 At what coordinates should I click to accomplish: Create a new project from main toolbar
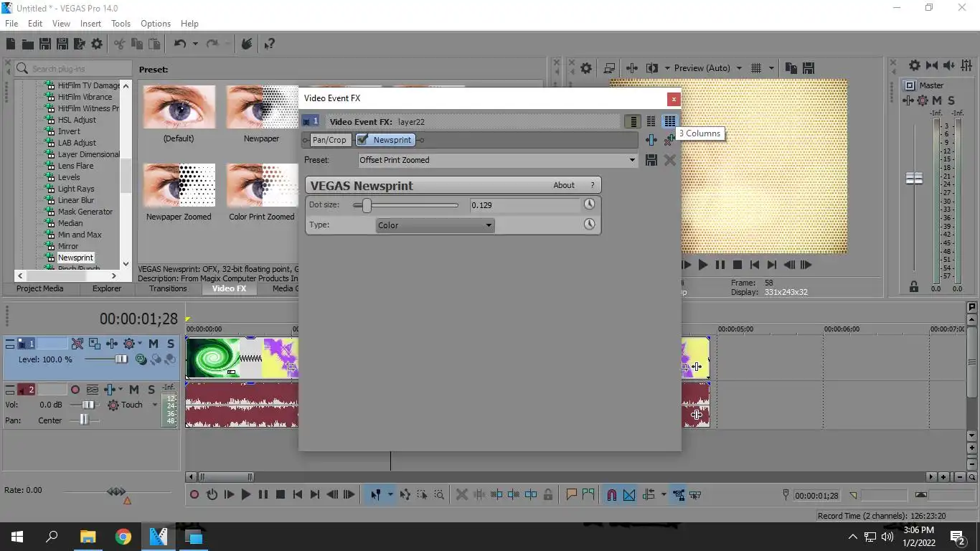[x=11, y=44]
